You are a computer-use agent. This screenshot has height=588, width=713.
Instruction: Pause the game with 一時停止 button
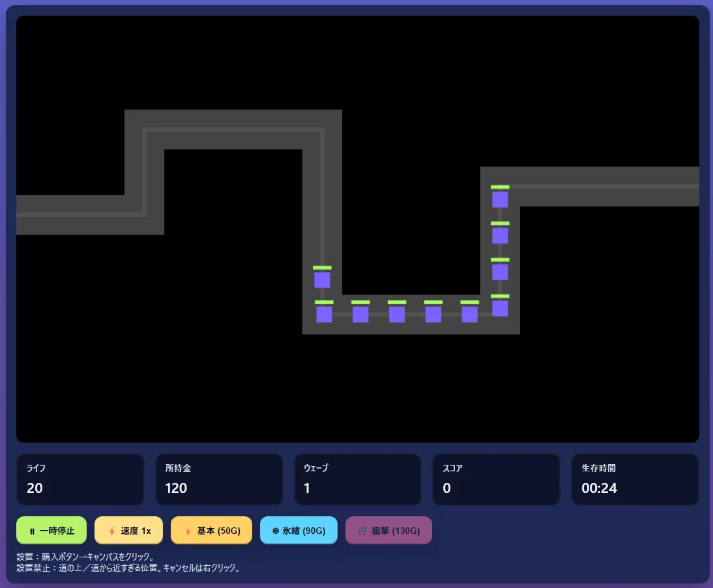click(x=51, y=531)
